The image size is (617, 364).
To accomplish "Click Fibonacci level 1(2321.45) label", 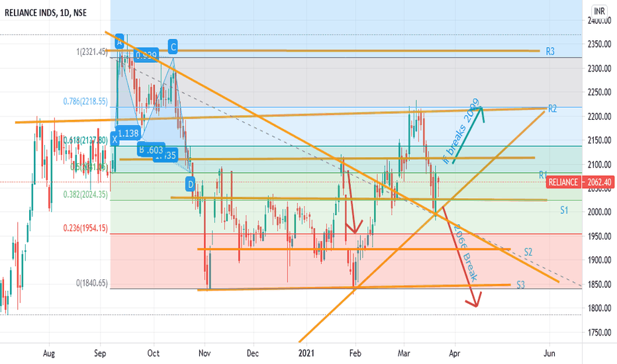I will (x=92, y=52).
